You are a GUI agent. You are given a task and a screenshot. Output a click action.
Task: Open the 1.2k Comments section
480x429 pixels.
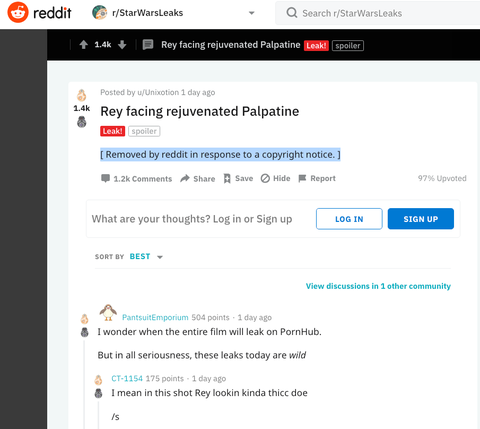(137, 179)
